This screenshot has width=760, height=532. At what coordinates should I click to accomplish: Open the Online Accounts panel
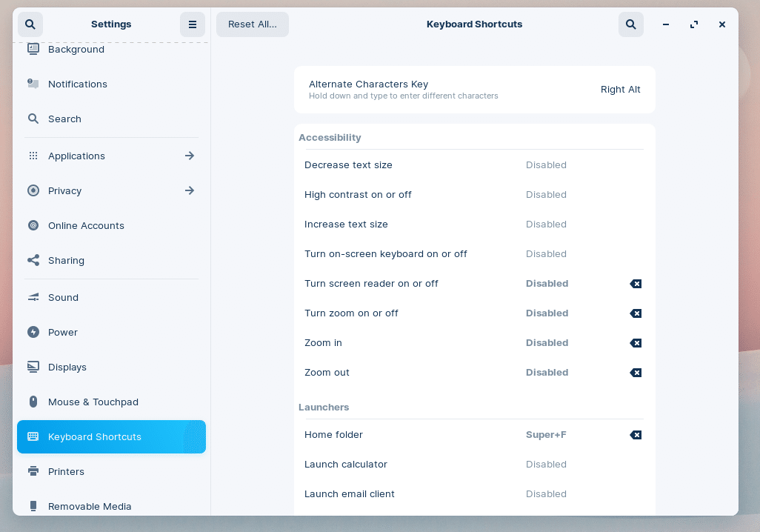click(x=86, y=225)
